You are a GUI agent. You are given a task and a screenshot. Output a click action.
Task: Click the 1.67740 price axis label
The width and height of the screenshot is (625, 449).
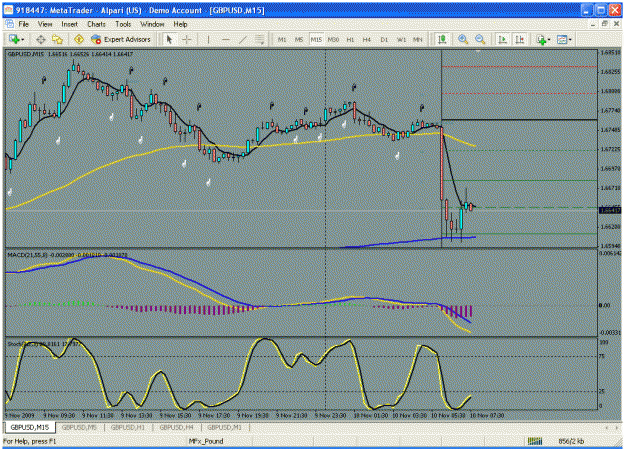pos(611,111)
